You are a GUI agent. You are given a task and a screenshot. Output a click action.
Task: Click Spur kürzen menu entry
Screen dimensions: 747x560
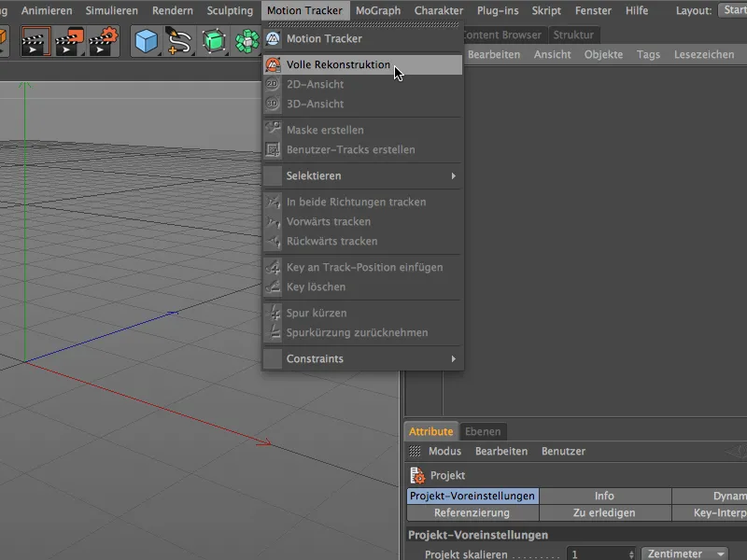(x=363, y=313)
